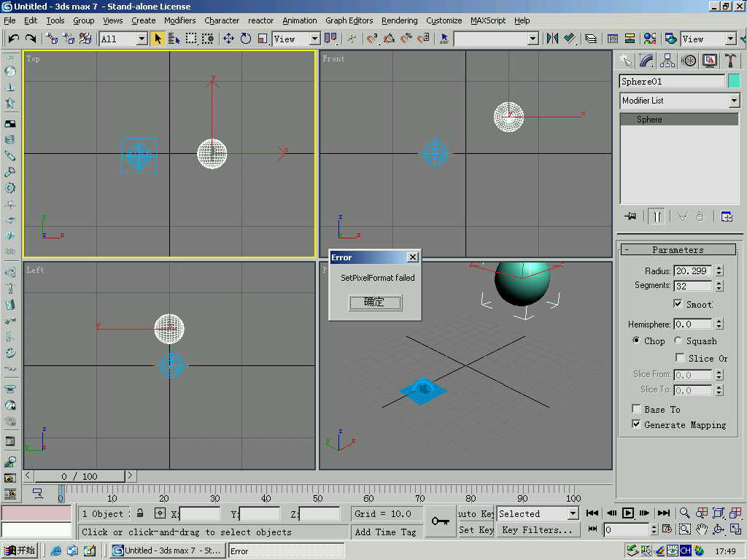
Task: Collapse the Parameters rollout
Action: 678,249
